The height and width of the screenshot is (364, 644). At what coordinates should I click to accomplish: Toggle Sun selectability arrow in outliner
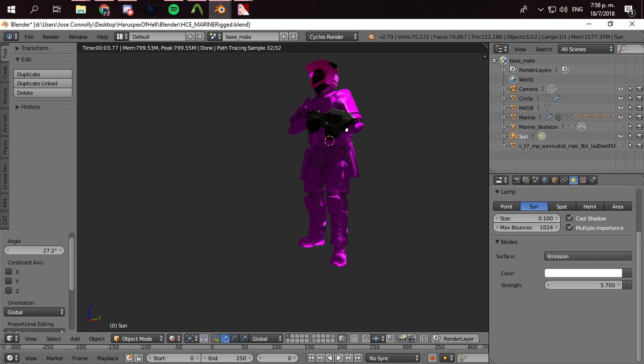point(630,136)
